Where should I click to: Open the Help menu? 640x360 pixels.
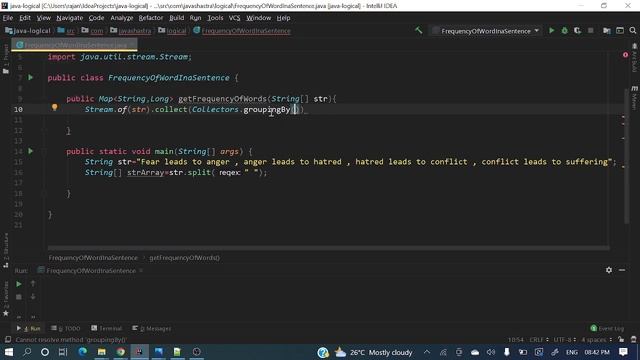(283, 18)
